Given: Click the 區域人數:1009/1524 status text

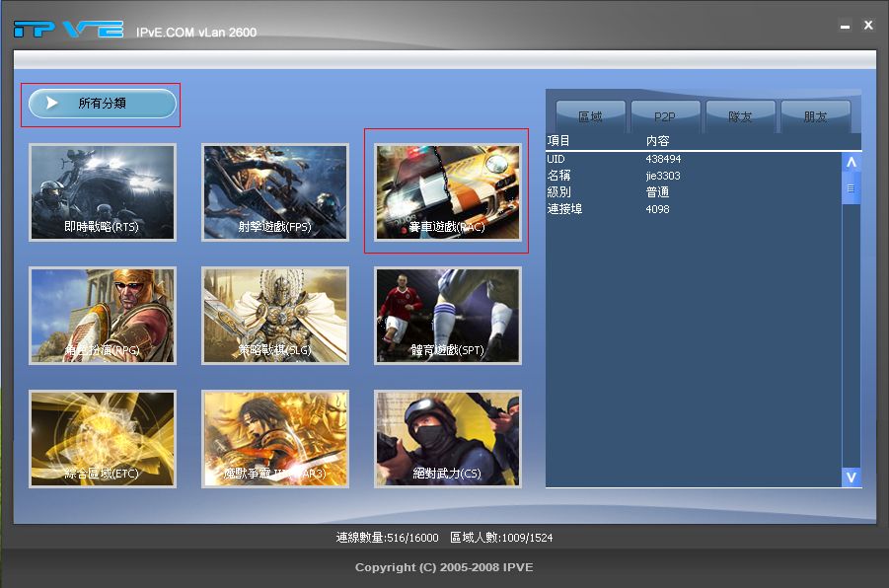Looking at the screenshot, I should coord(502,538).
